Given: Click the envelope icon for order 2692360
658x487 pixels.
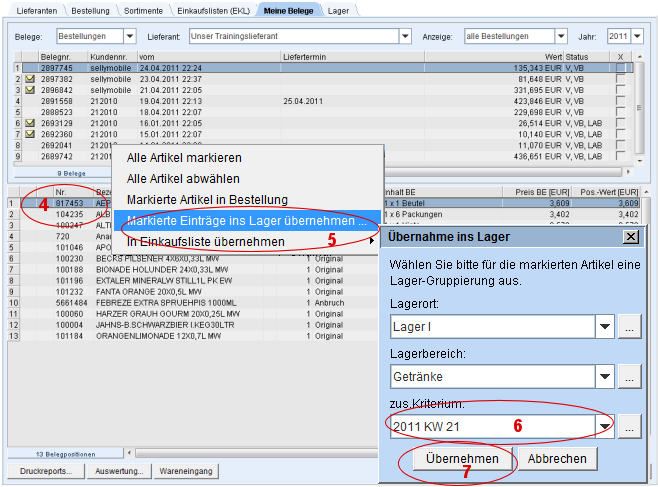Looking at the screenshot, I should tap(30, 134).
